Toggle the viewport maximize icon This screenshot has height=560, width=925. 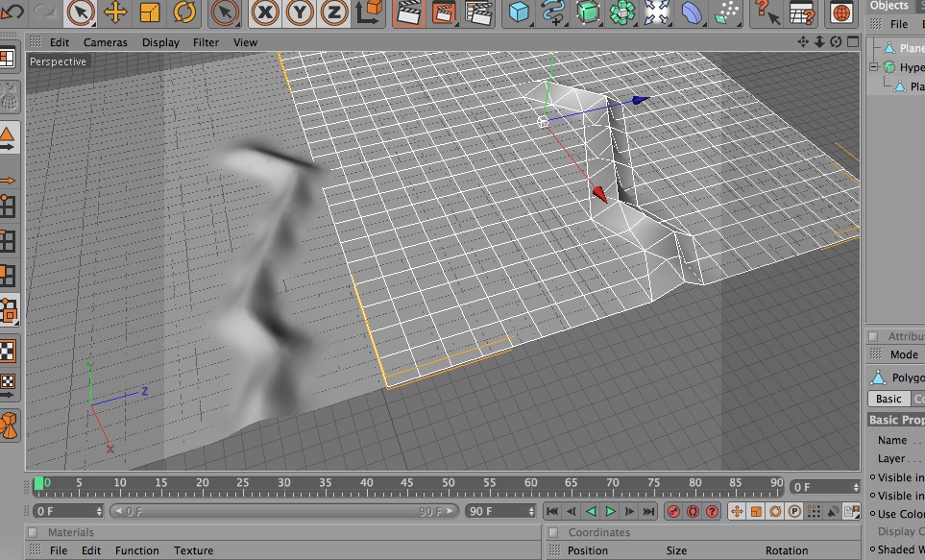[853, 42]
